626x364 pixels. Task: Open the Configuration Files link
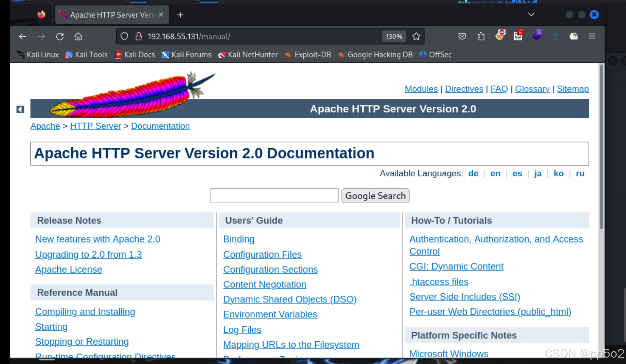262,254
